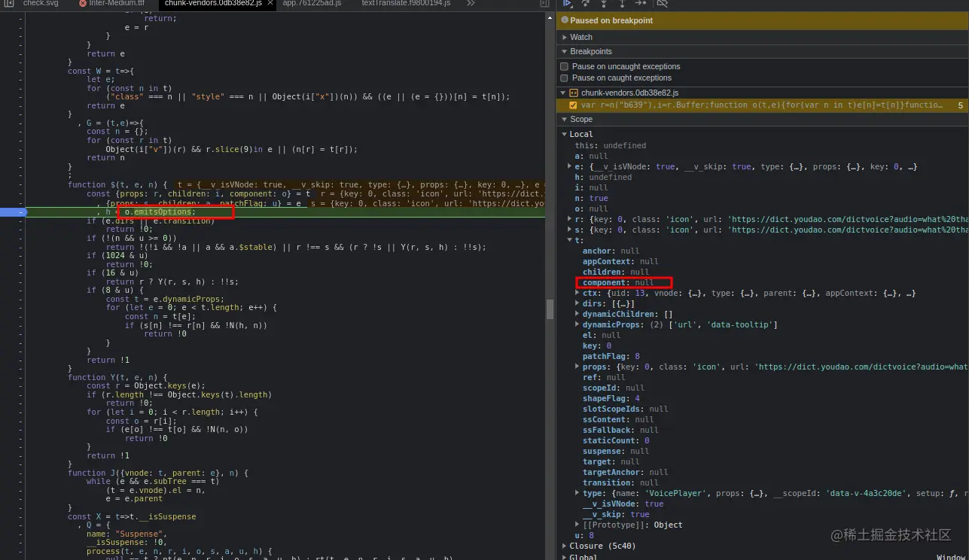Screen dimensions: 969x560
Task: Select the u: 8 local variable
Action: click(x=584, y=535)
